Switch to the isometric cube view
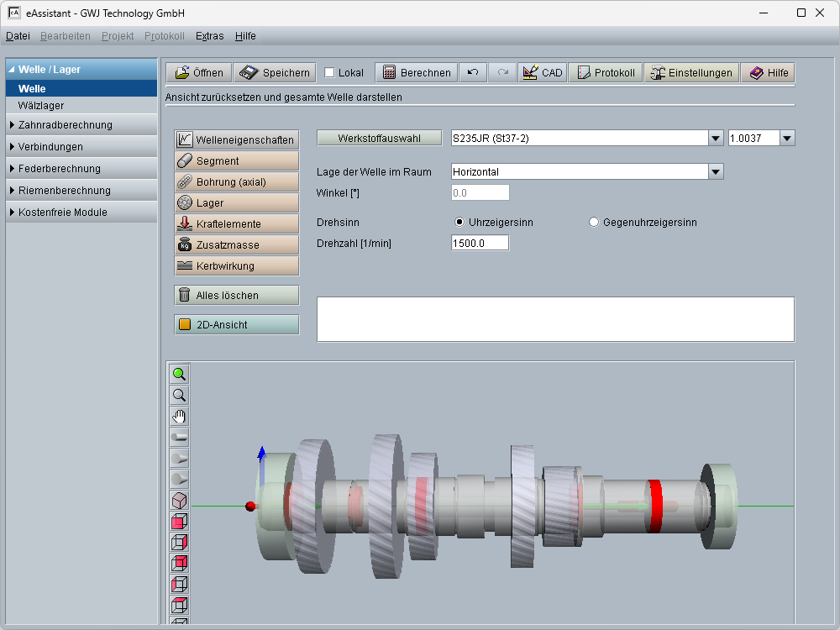Image resolution: width=840 pixels, height=630 pixels. click(x=179, y=501)
